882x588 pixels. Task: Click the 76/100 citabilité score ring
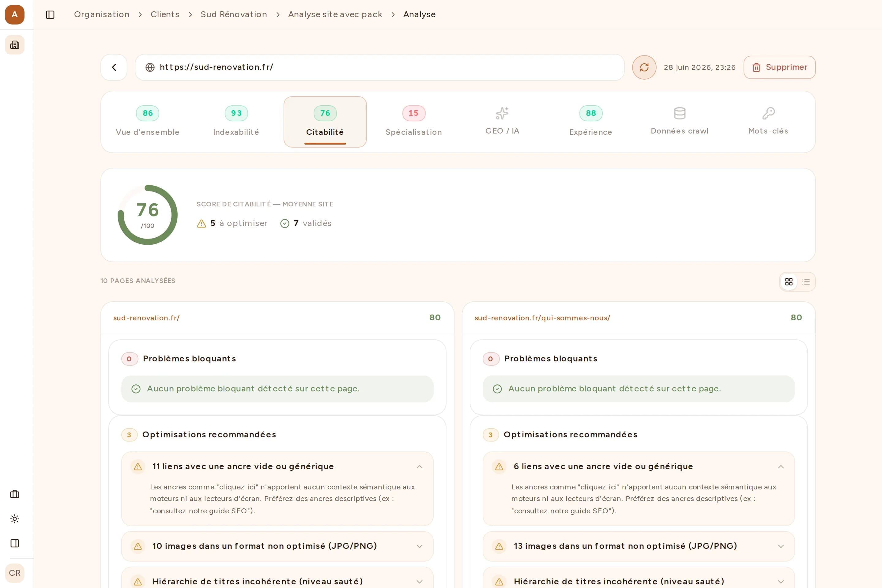[147, 215]
